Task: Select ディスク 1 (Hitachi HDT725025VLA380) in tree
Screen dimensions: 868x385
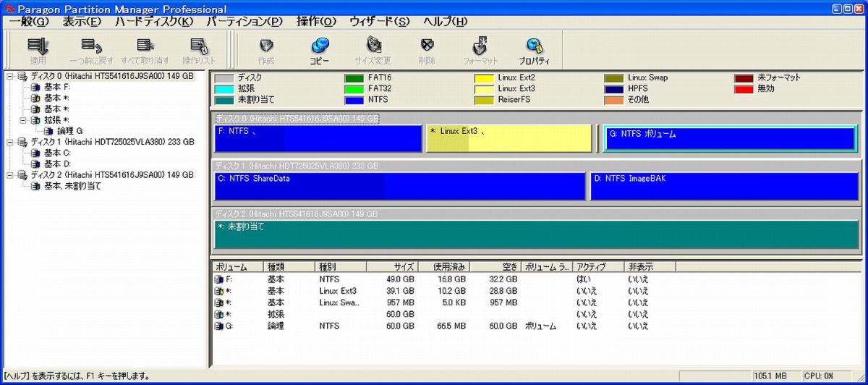Action: click(x=112, y=142)
